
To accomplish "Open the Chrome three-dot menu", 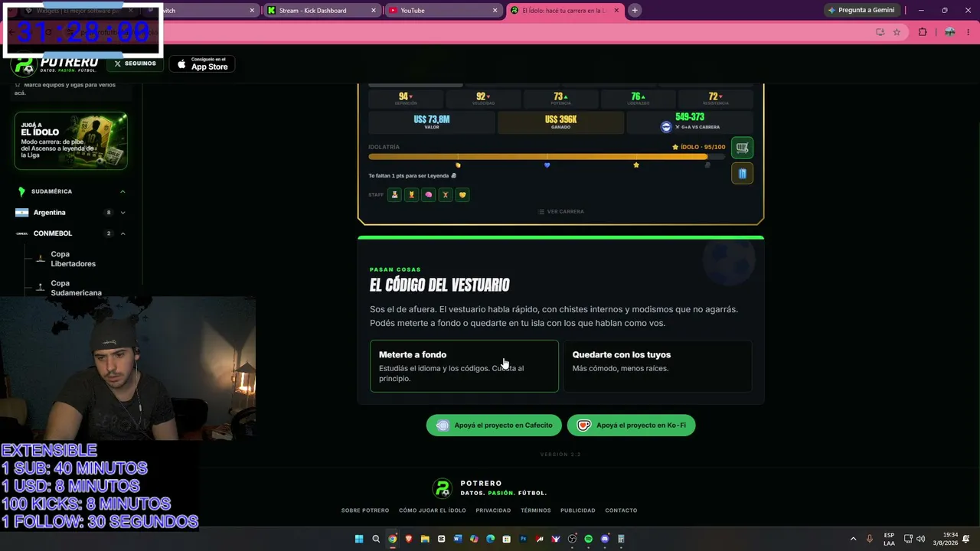I will point(969,32).
